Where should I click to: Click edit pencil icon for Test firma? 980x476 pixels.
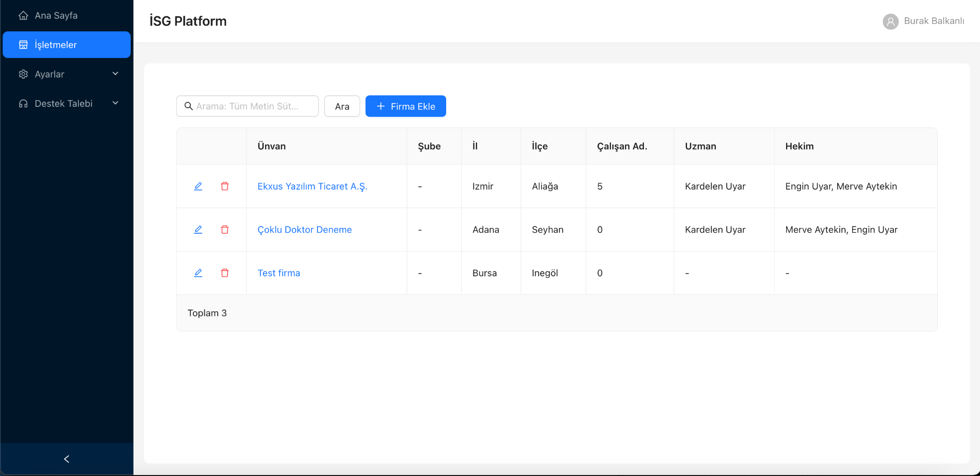coord(198,273)
